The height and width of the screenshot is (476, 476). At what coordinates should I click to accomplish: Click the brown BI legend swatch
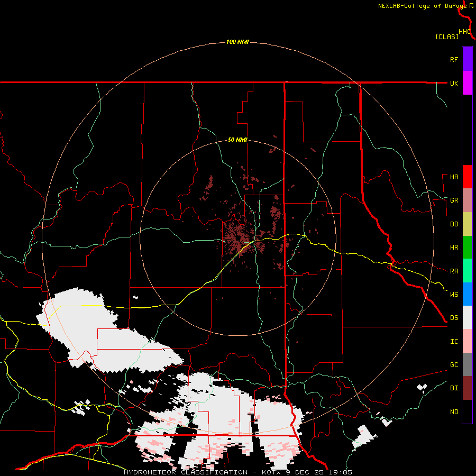pyautogui.click(x=467, y=388)
